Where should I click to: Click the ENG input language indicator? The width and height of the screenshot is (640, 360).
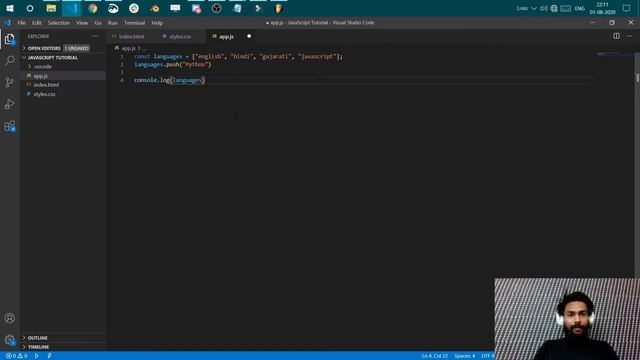click(580, 9)
